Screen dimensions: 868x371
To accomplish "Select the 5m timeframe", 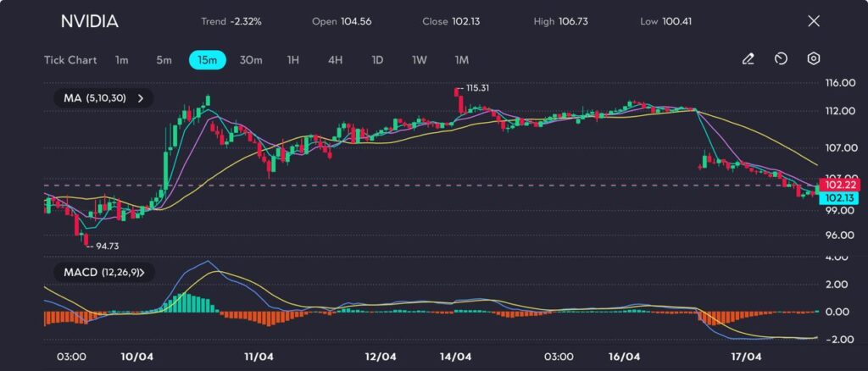I will tap(164, 60).
